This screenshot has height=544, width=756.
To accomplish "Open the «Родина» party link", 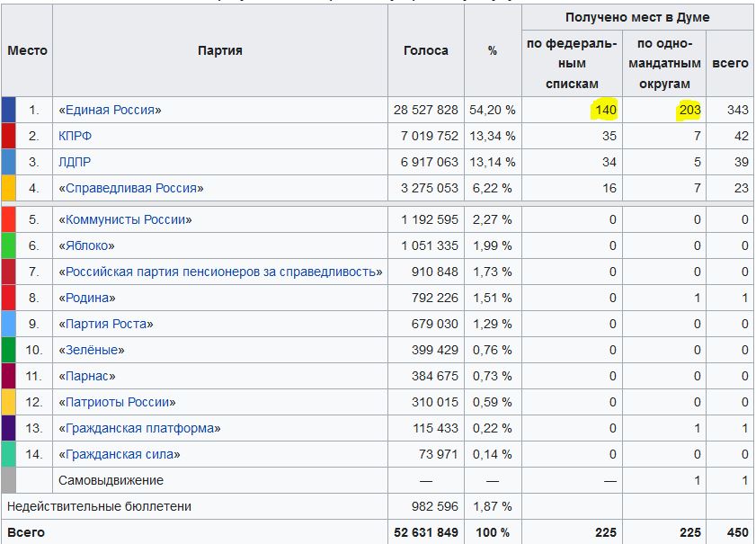I will point(87,298).
